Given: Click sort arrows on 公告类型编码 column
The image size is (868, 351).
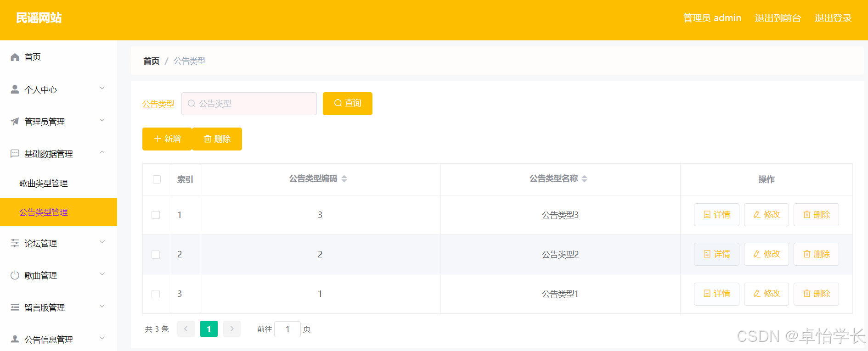Looking at the screenshot, I should click(344, 178).
